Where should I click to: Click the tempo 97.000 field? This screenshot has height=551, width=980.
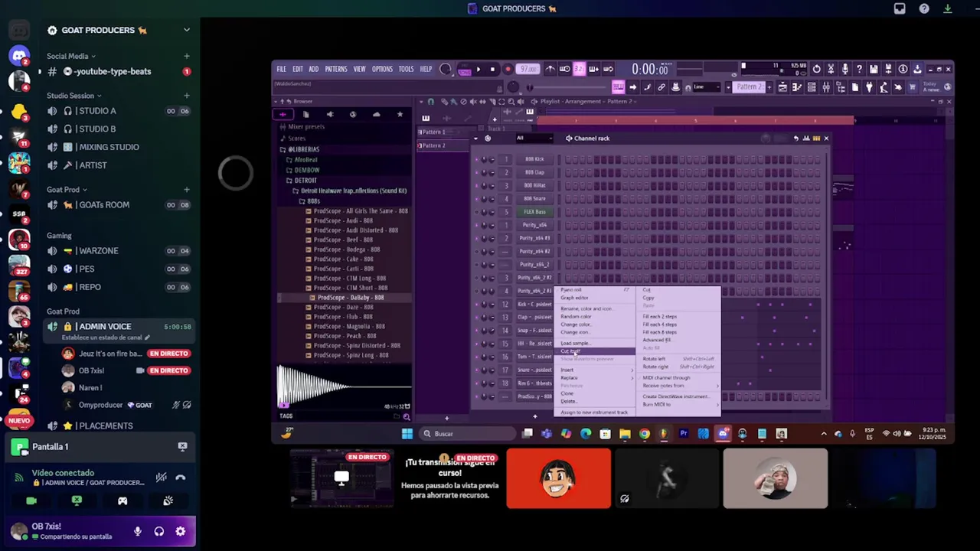coord(528,70)
